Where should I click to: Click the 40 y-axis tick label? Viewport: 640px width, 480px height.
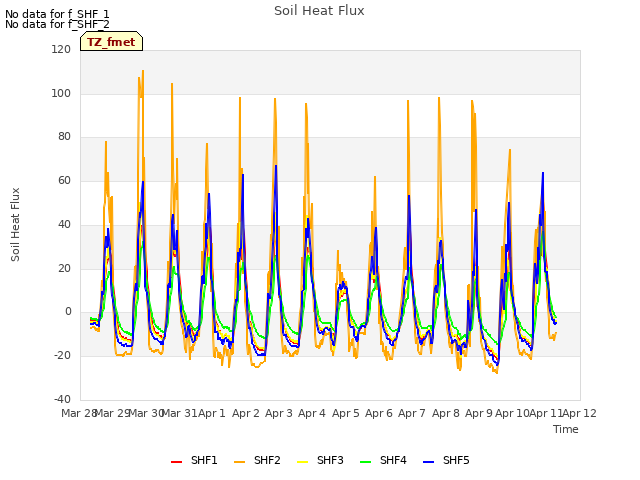coord(64,224)
